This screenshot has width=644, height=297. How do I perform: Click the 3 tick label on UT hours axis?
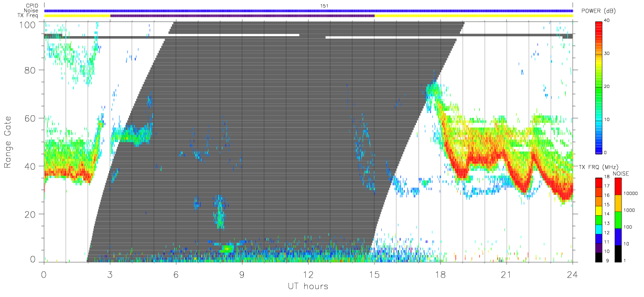[x=110, y=274]
